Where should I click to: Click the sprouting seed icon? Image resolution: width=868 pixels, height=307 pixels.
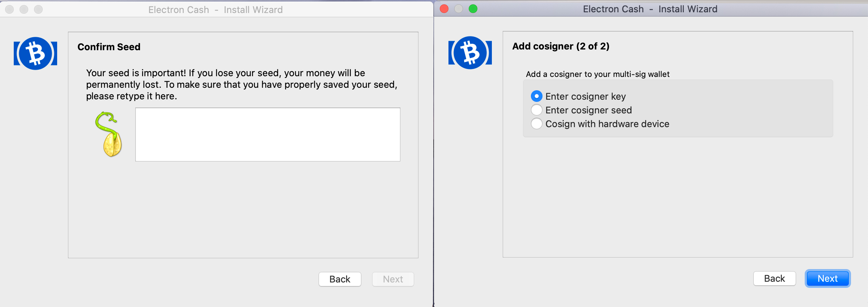click(x=109, y=134)
